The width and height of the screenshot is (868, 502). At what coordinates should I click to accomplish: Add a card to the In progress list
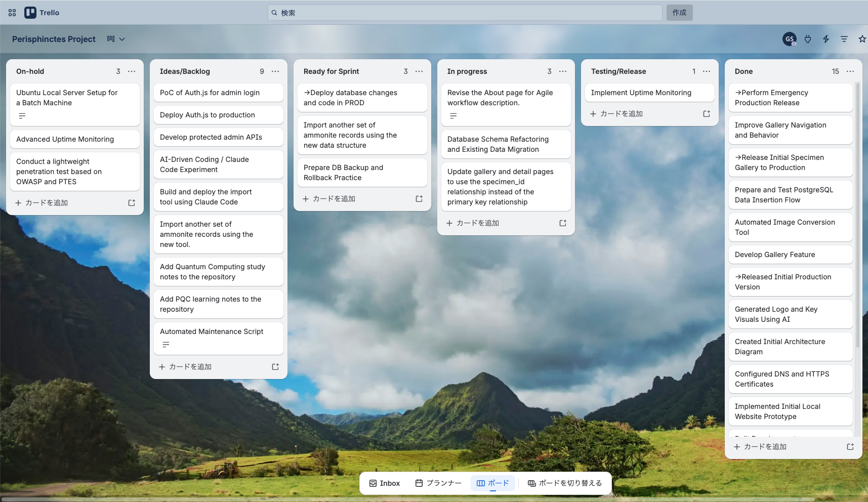click(499, 223)
